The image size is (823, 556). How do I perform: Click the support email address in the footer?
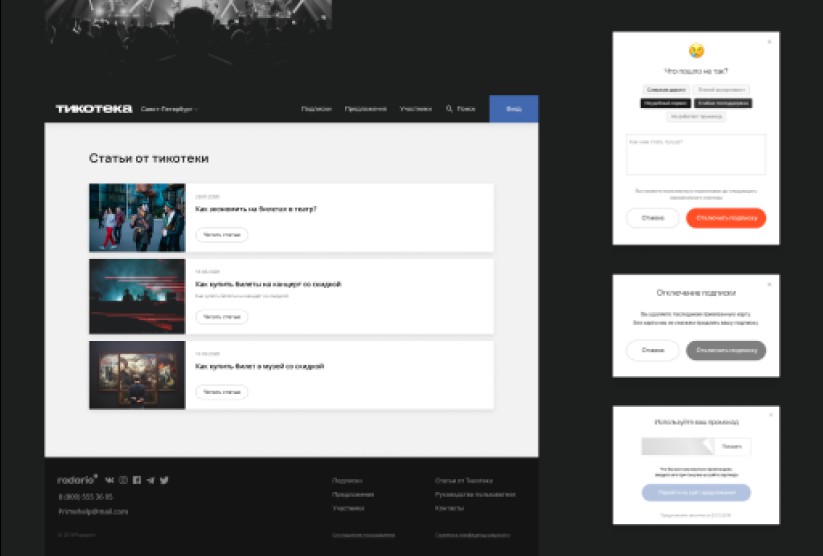[x=93, y=511]
